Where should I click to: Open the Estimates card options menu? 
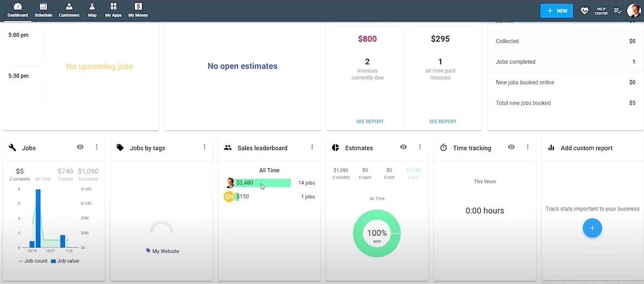(420, 147)
